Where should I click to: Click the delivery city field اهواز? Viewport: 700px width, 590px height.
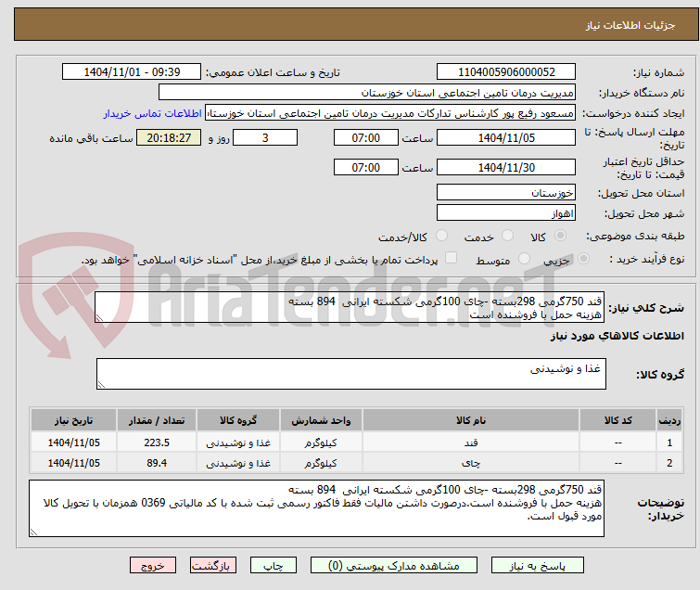[x=506, y=213]
